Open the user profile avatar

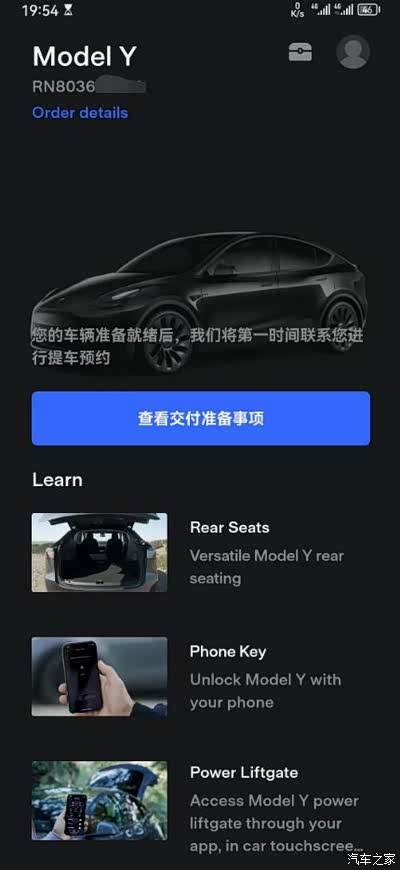(x=353, y=52)
